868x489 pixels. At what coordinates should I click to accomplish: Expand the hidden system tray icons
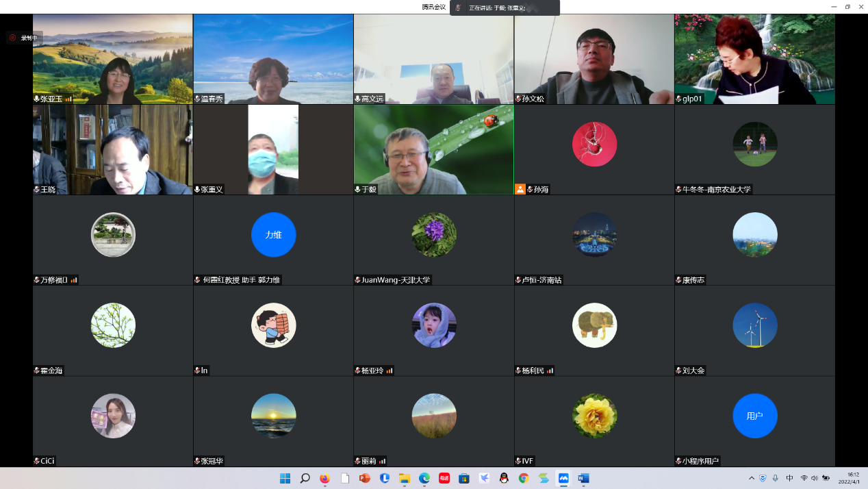pos(752,478)
